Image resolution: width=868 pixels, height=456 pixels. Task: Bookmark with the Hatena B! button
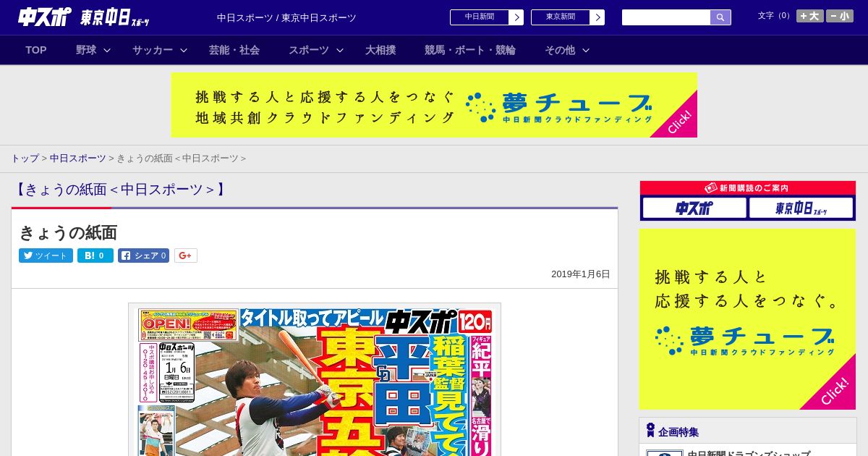(x=95, y=256)
